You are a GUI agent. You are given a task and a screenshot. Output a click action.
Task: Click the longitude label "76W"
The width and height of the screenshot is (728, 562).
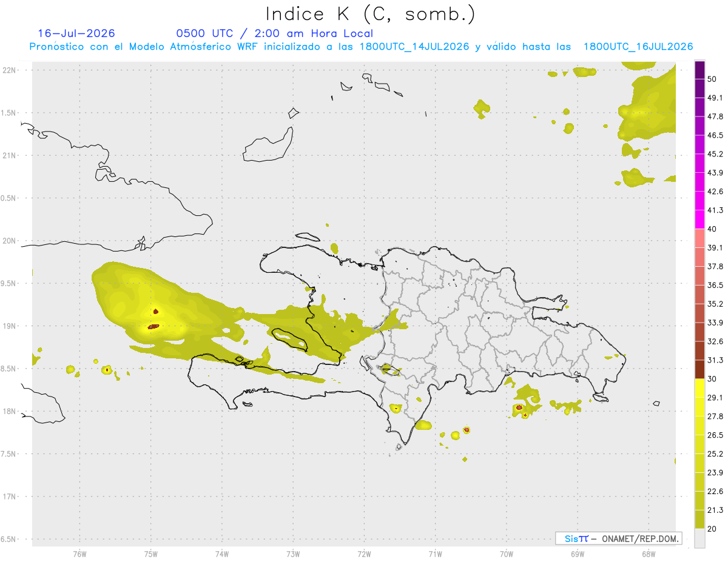click(x=79, y=554)
